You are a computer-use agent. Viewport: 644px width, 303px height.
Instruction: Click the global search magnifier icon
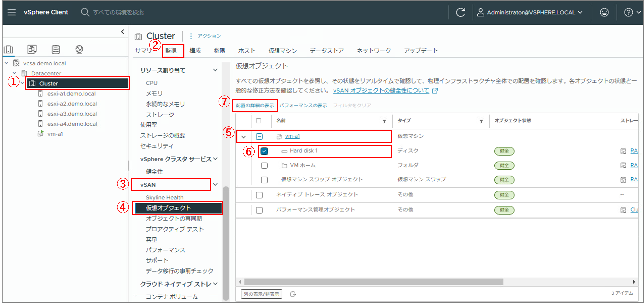(x=85, y=12)
